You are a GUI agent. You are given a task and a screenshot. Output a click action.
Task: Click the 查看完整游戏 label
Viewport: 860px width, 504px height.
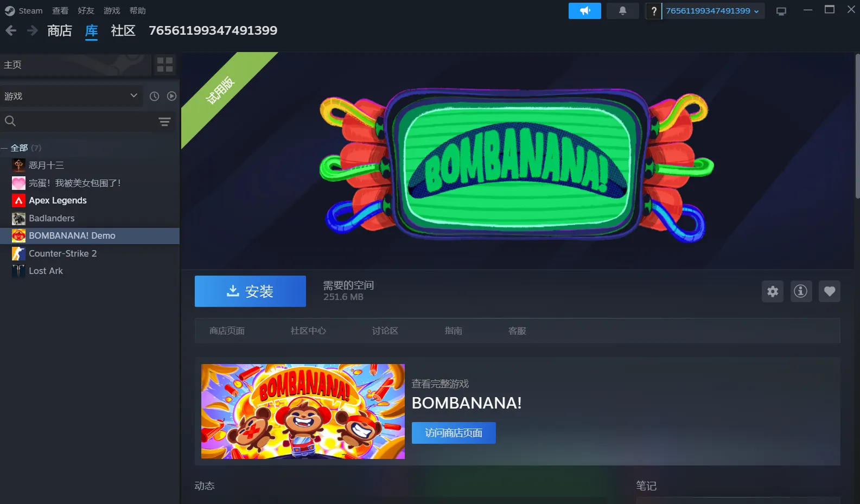[x=440, y=384]
